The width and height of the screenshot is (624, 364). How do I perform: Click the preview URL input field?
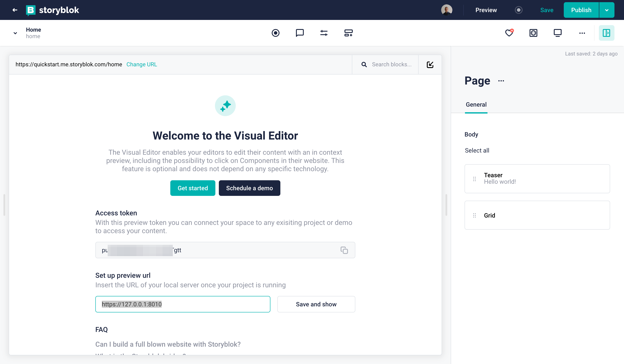click(x=183, y=304)
